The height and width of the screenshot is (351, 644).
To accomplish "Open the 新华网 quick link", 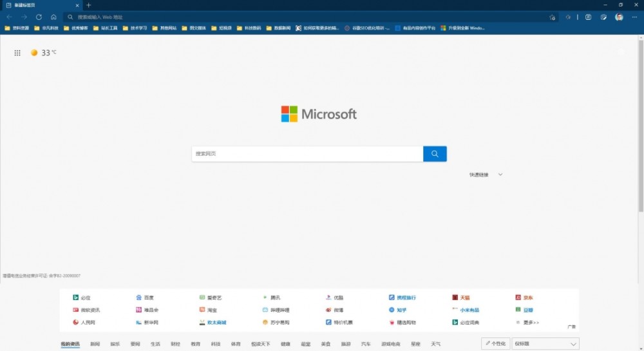I will [x=147, y=322].
